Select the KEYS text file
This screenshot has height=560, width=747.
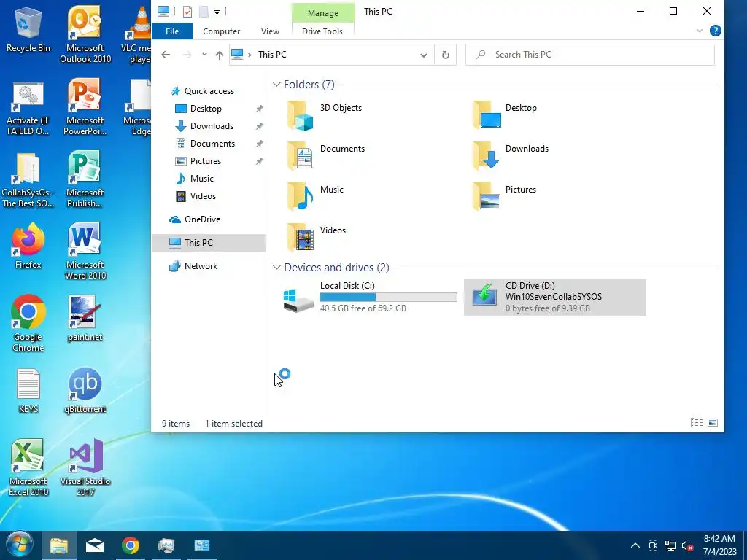pos(28,391)
